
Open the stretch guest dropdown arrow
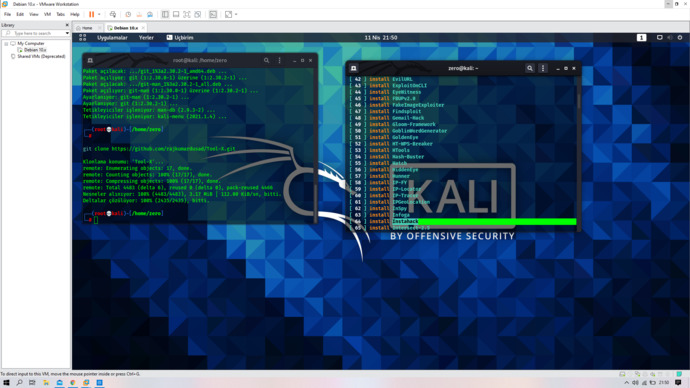[x=236, y=15]
